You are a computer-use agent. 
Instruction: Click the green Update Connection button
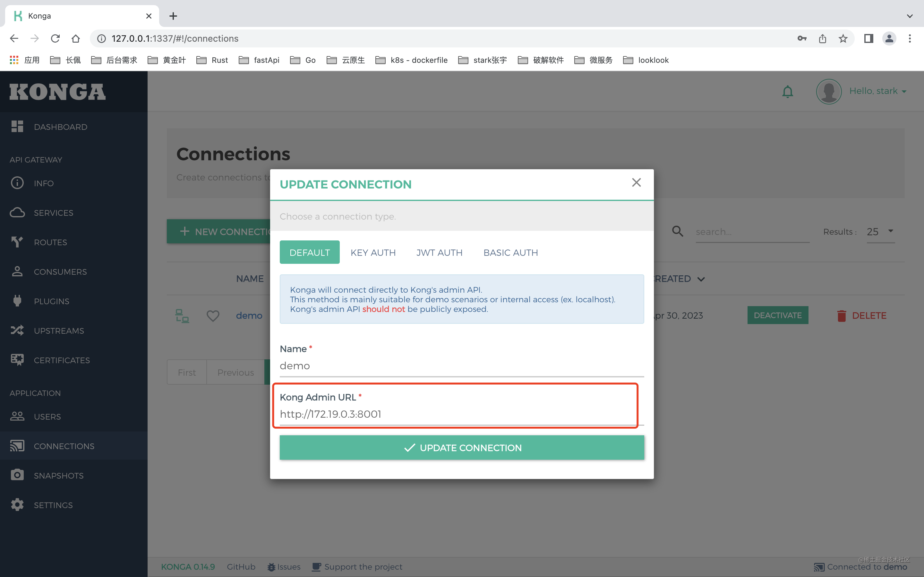click(462, 447)
